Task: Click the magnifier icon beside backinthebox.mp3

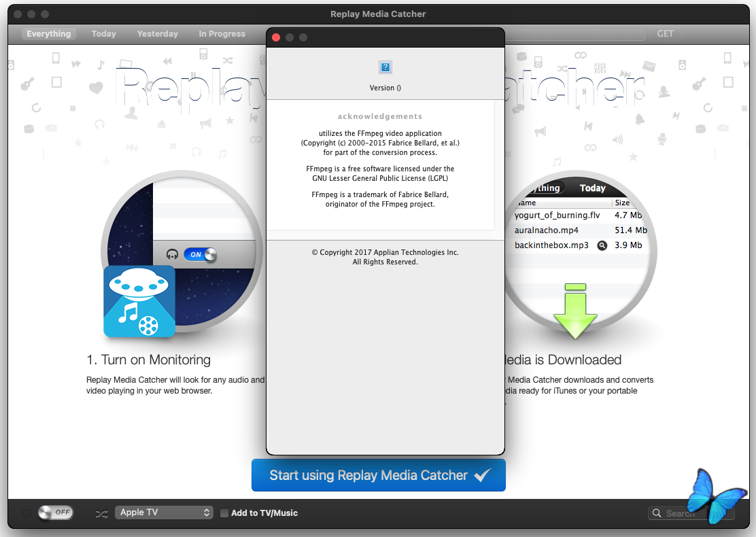Action: 602,245
